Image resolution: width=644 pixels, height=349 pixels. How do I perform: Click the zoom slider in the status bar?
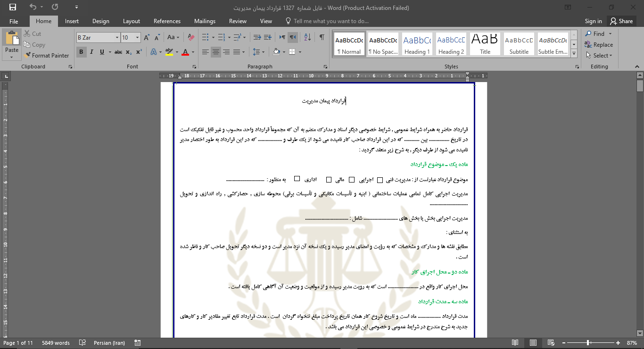(x=588, y=343)
